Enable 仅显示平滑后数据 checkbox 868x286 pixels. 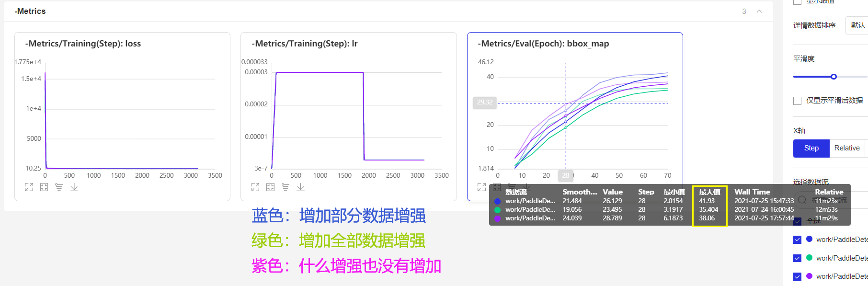[798, 101]
